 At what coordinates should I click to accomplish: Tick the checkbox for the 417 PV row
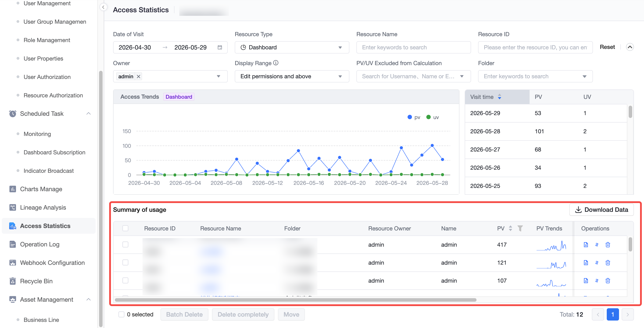125,244
